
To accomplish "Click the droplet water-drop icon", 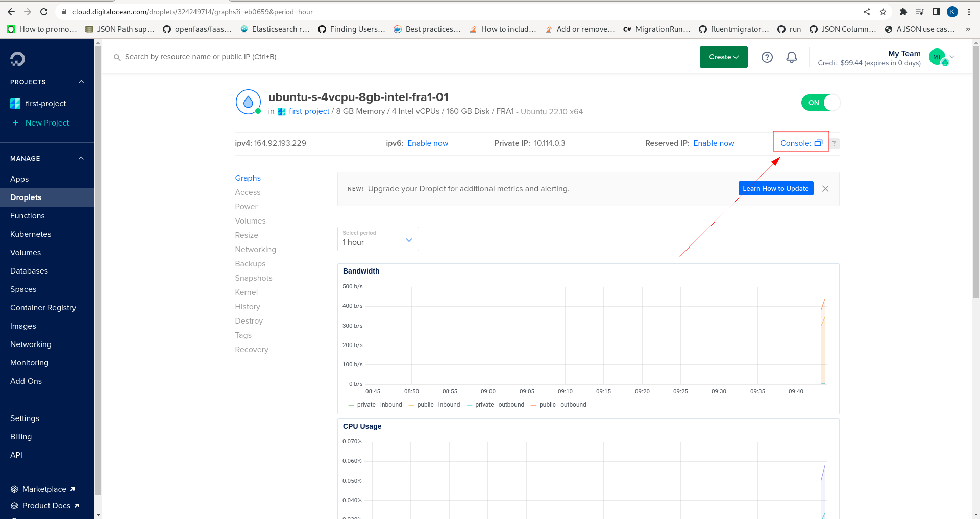I will point(248,102).
